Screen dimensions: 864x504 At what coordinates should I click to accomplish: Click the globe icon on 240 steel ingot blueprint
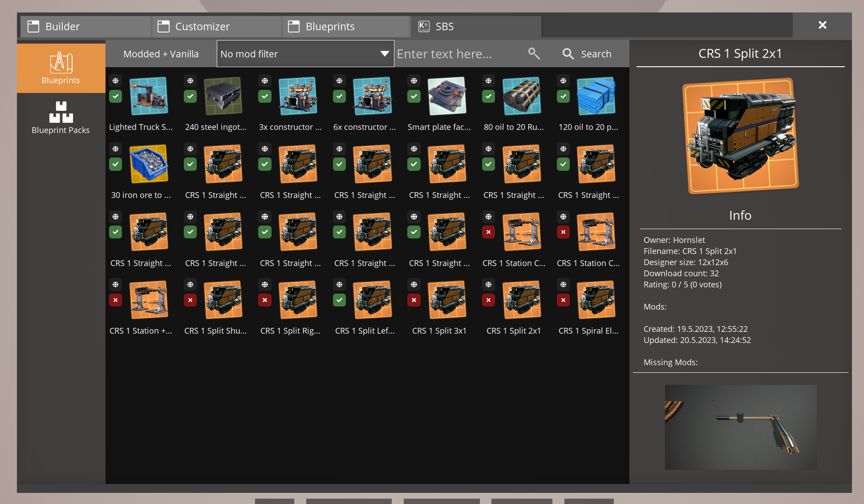pos(190,81)
